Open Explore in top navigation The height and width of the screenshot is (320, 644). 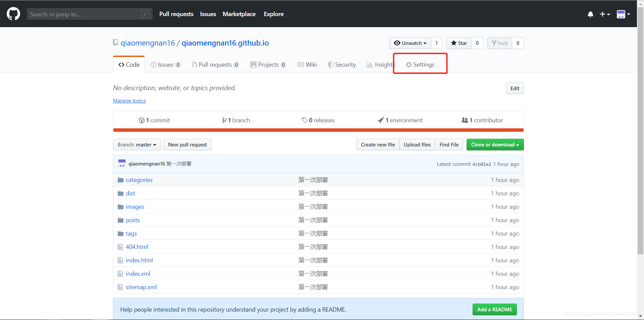[274, 14]
